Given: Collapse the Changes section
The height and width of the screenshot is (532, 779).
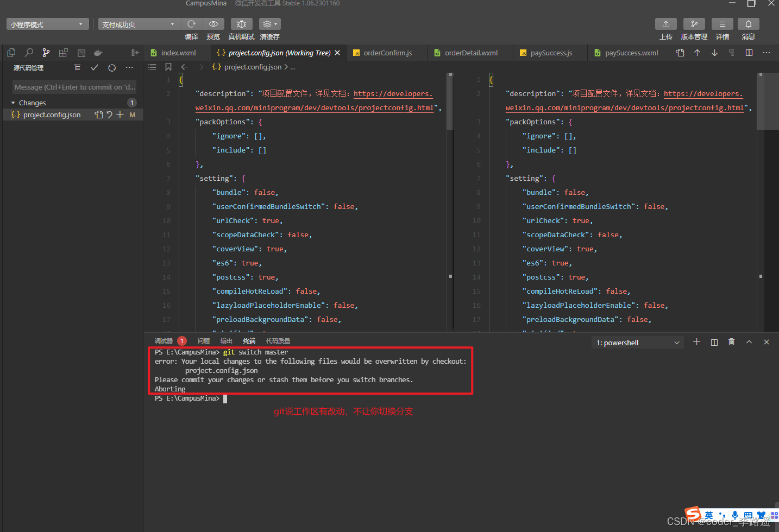Looking at the screenshot, I should tap(13, 103).
